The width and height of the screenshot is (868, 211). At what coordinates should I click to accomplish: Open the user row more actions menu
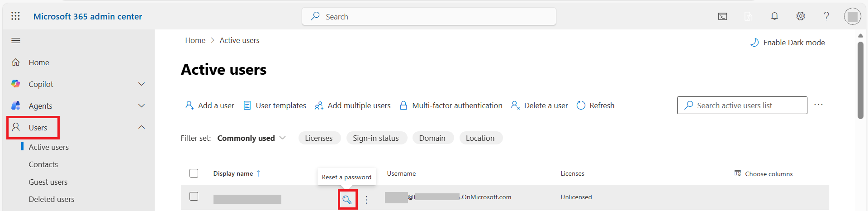pyautogui.click(x=366, y=200)
